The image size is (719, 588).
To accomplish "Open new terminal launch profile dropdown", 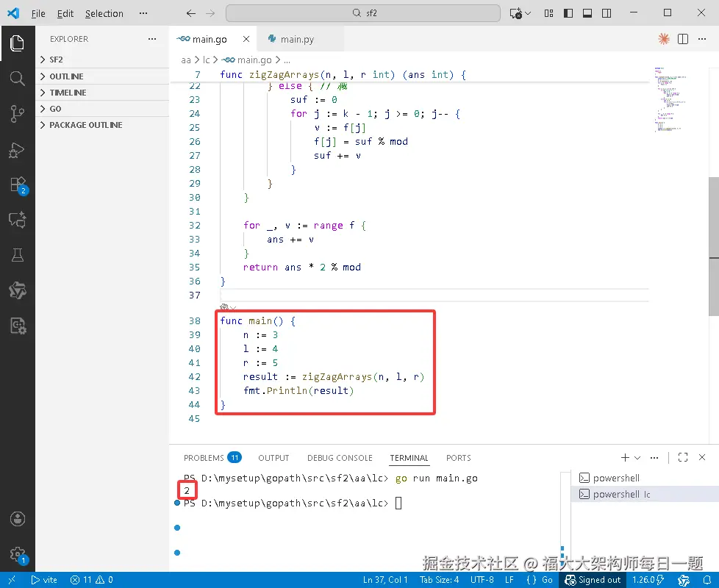I will pos(637,457).
